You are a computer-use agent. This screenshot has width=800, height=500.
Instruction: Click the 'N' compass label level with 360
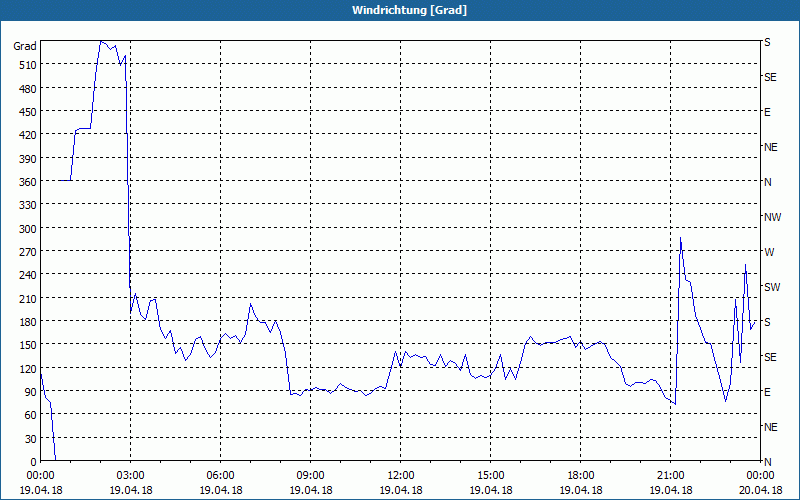pos(767,182)
